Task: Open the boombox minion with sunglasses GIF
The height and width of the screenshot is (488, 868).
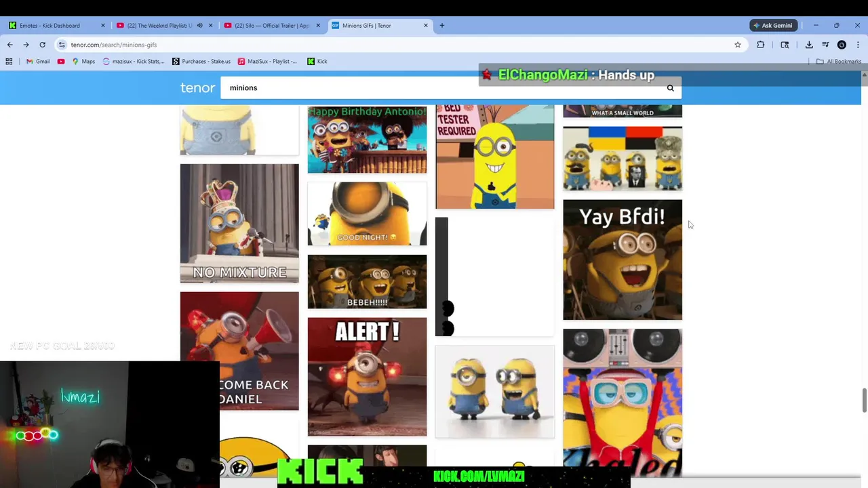Action: point(623,403)
